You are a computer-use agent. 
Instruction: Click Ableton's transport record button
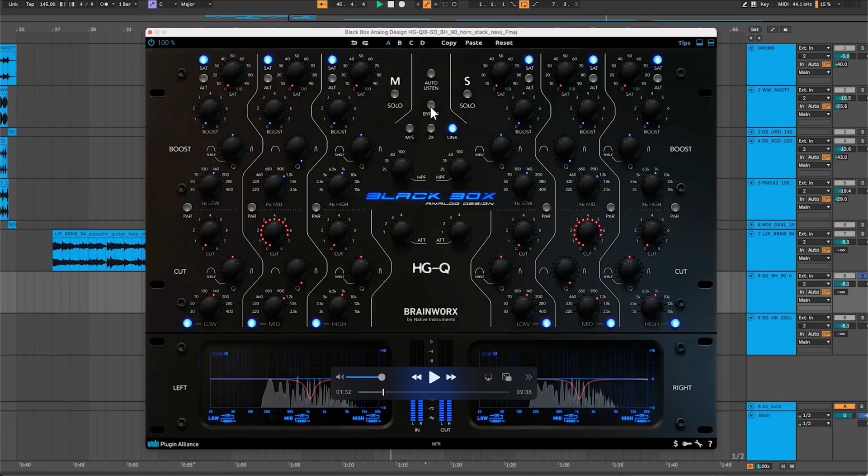click(402, 4)
